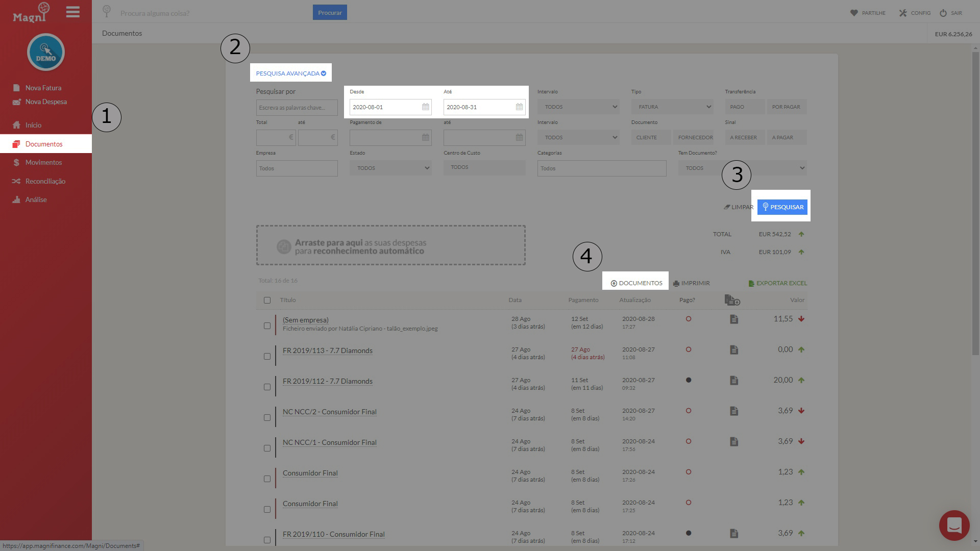
Task: Open document icon for FR 2019/113 row
Action: tap(734, 350)
